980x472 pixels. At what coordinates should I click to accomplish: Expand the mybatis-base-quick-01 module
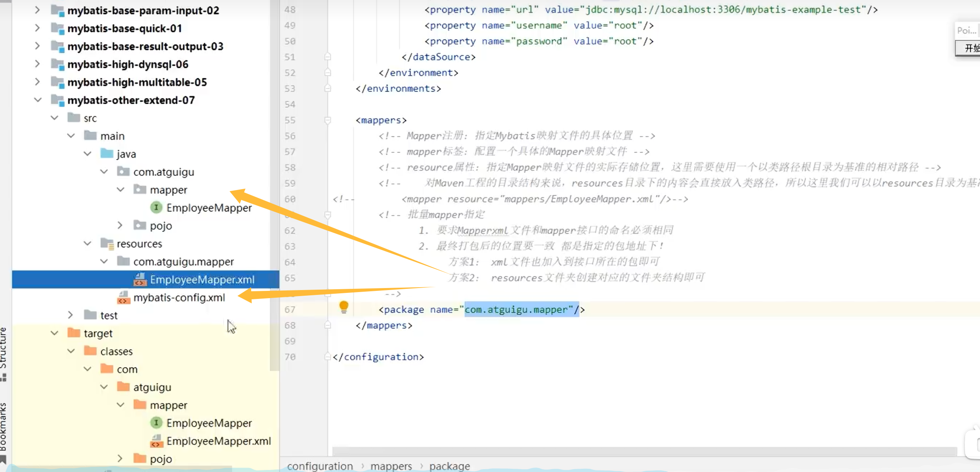37,28
